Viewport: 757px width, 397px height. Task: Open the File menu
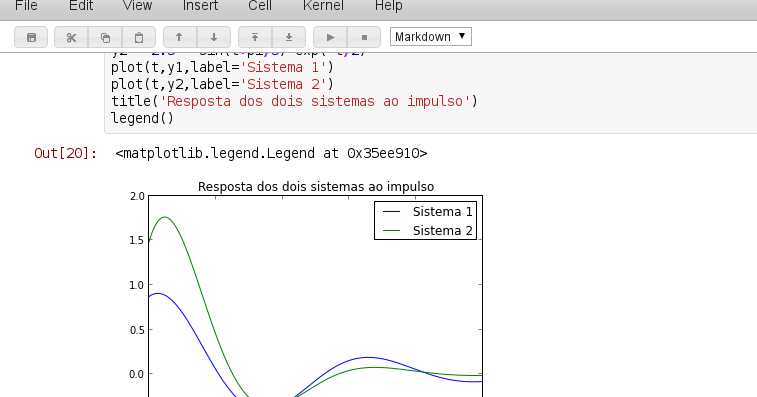pyautogui.click(x=26, y=6)
